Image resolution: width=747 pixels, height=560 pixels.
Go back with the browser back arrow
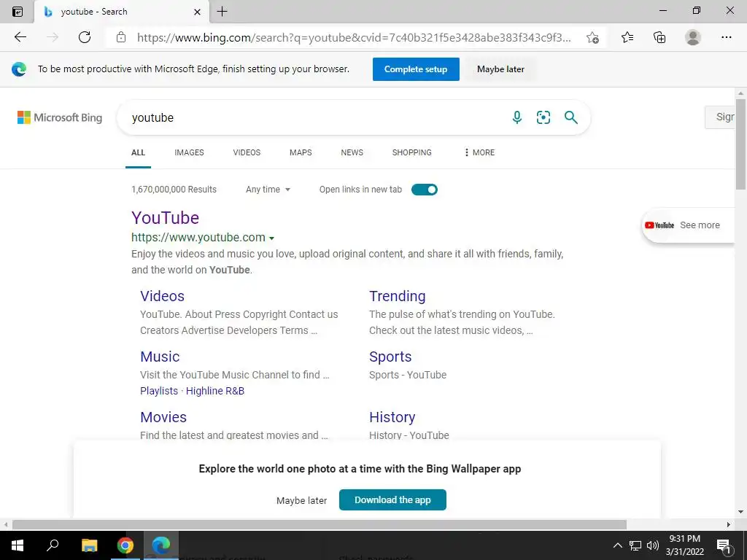[20, 37]
